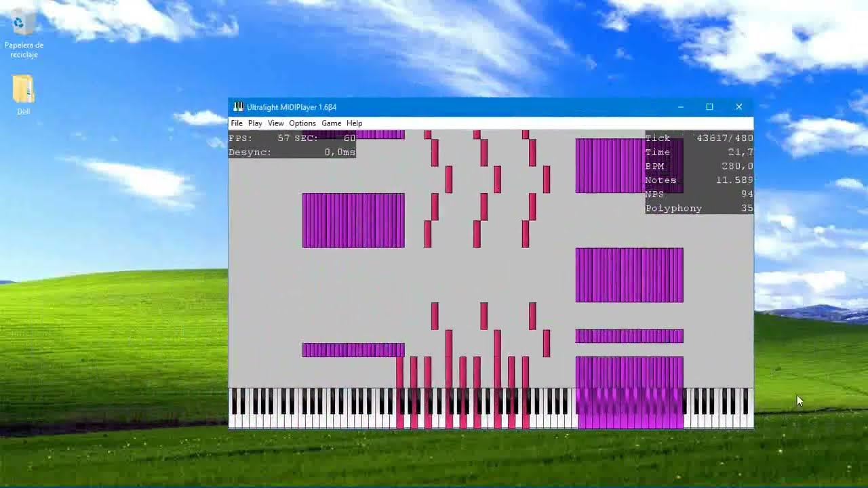Maximize the Ultralight MIDIPlayer window
Viewport: 868px width, 488px height.
[709, 107]
